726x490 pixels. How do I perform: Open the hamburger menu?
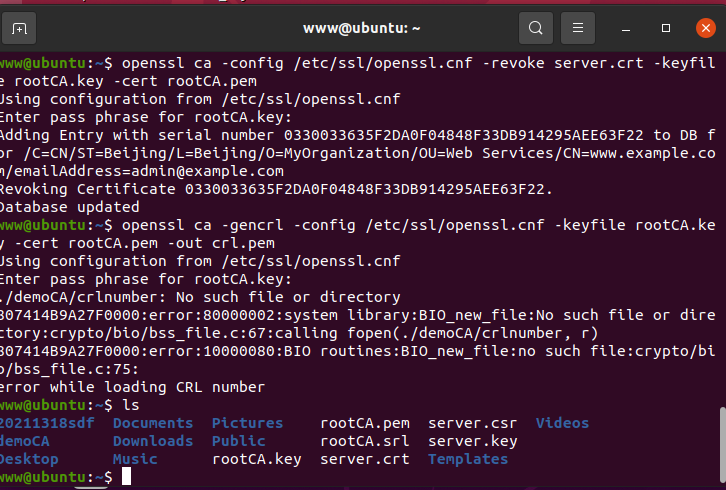pyautogui.click(x=577, y=27)
